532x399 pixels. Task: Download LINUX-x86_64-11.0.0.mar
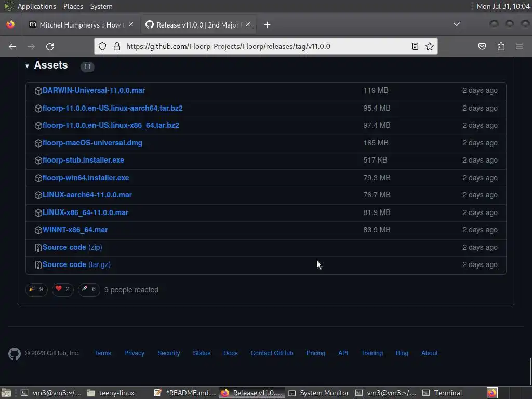click(x=85, y=212)
